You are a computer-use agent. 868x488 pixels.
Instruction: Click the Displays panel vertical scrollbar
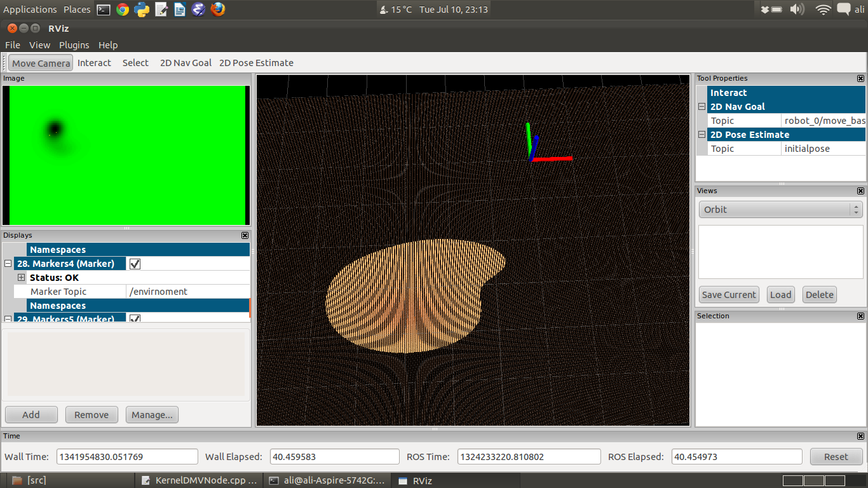(x=250, y=308)
